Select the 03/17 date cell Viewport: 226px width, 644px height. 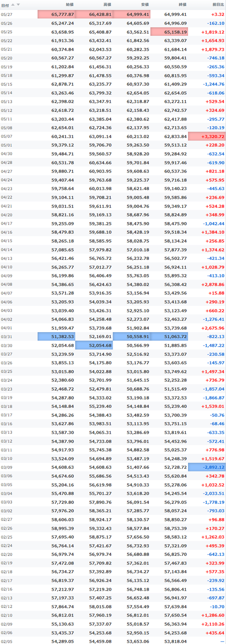(6, 416)
